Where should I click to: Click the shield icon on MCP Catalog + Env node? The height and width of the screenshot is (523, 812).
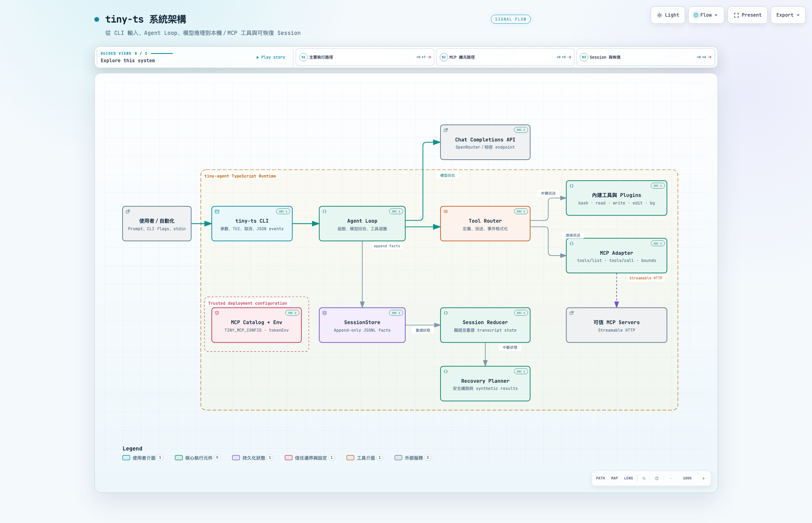[x=217, y=313]
